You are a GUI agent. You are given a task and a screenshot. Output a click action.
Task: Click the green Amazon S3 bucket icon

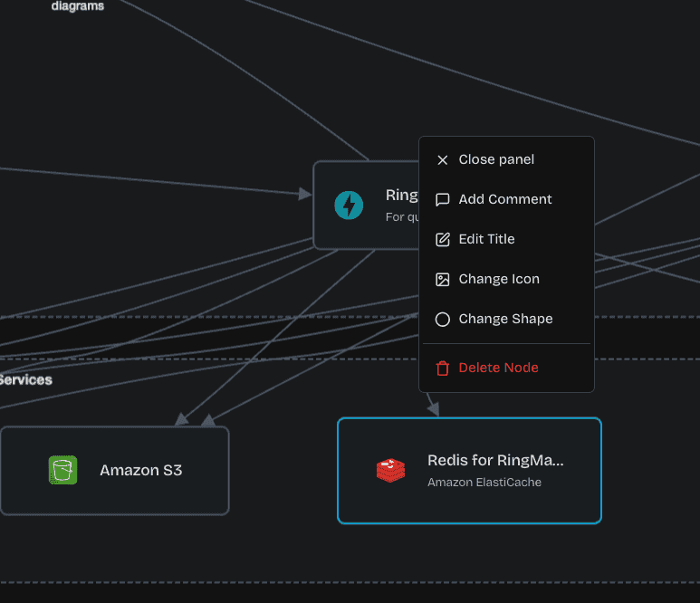click(62, 470)
